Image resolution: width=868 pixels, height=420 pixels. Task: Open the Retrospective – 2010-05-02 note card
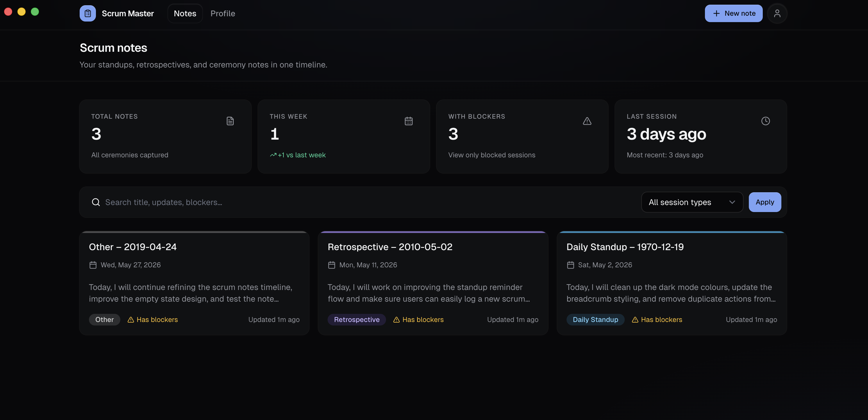point(433,283)
